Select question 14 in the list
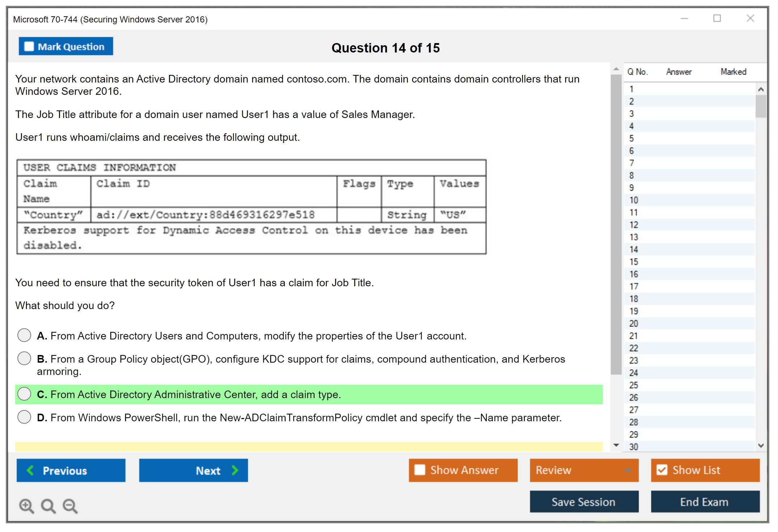 [634, 249]
